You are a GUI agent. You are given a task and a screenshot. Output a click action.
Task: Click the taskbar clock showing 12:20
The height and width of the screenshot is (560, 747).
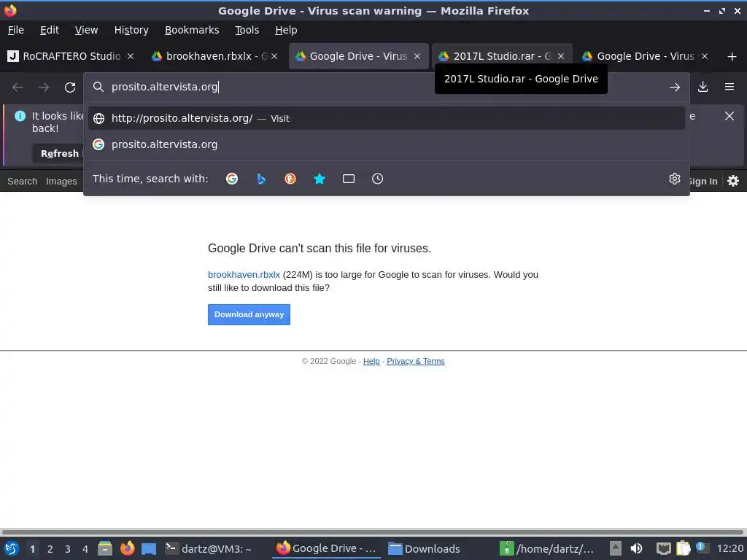[x=729, y=548]
